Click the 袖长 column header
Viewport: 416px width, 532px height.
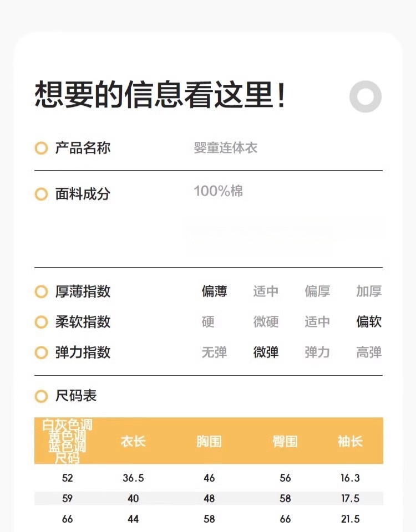(x=350, y=441)
